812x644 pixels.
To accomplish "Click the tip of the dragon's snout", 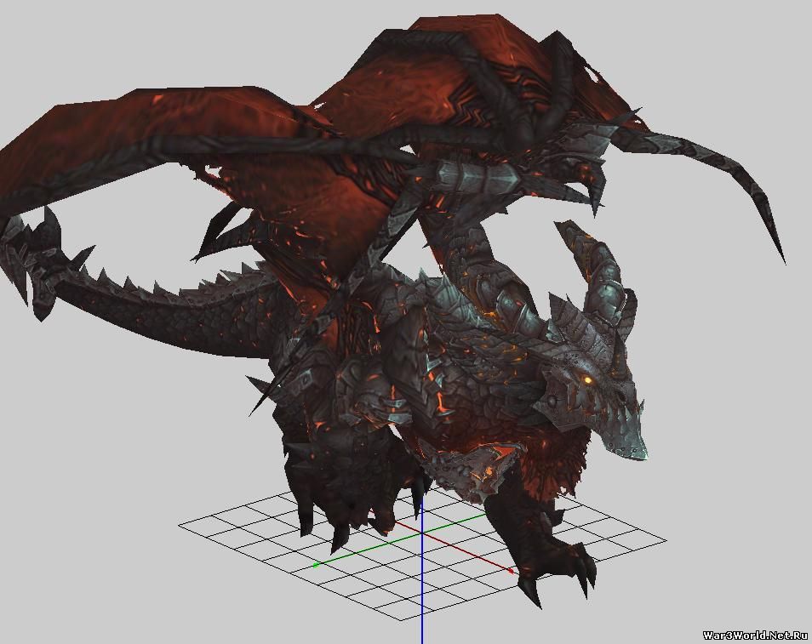I will [642, 453].
